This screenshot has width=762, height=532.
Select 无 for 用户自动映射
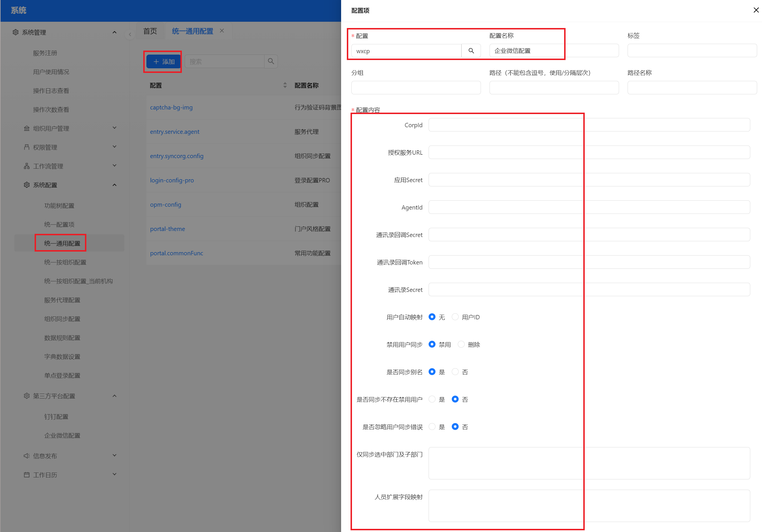pyautogui.click(x=432, y=317)
